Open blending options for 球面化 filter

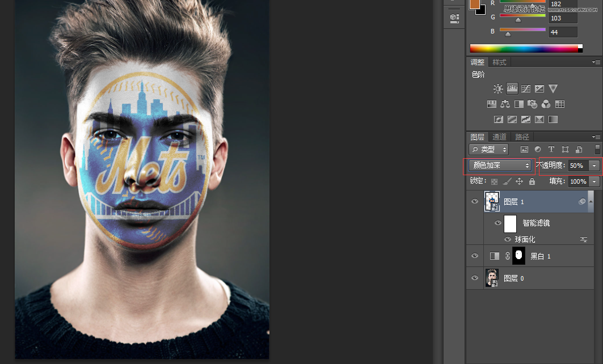583,239
